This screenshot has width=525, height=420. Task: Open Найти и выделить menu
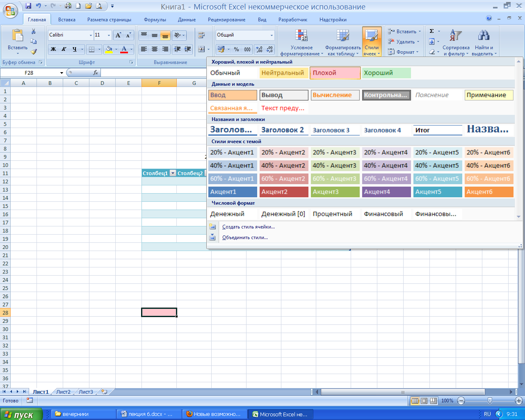pos(484,42)
